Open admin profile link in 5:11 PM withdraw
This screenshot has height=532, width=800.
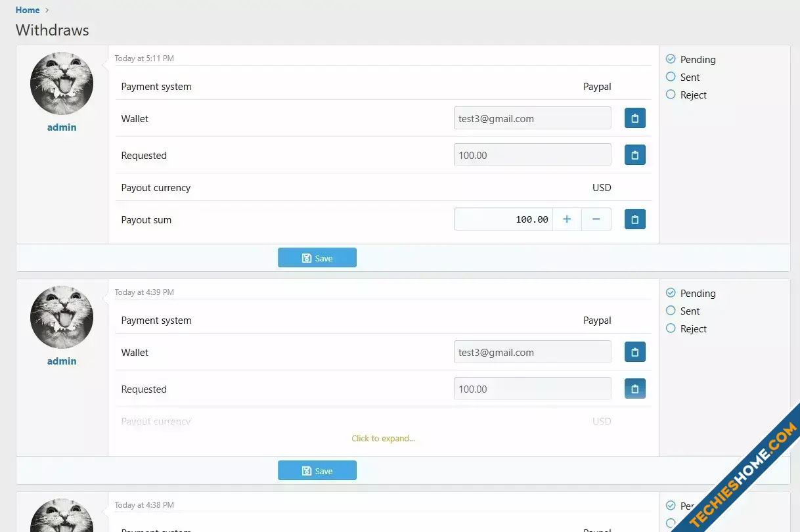pyautogui.click(x=62, y=127)
